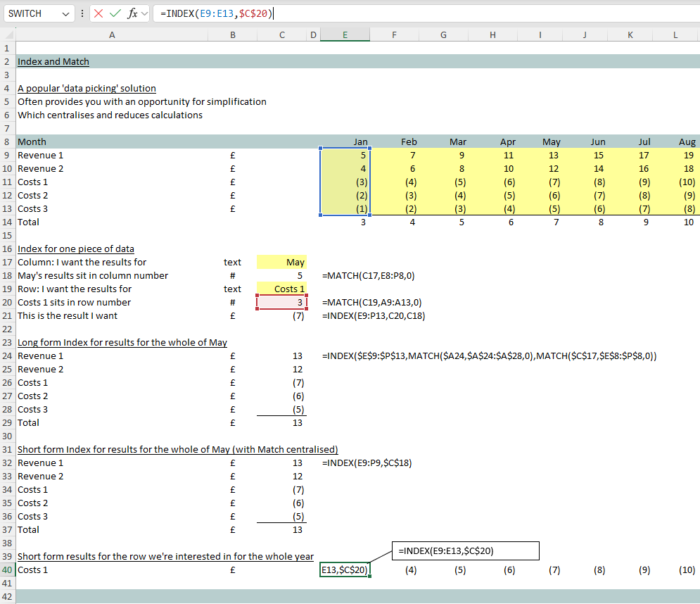The width and height of the screenshot is (700, 604).
Task: Click the yellow 'Costs 1' input cell
Action: [282, 289]
